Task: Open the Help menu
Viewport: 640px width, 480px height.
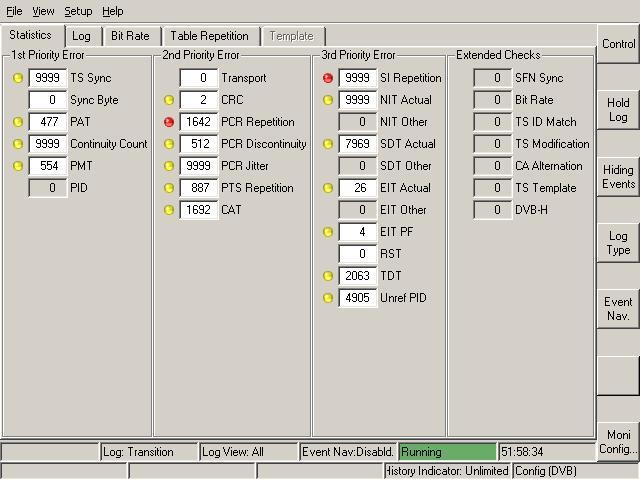Action: (x=113, y=11)
